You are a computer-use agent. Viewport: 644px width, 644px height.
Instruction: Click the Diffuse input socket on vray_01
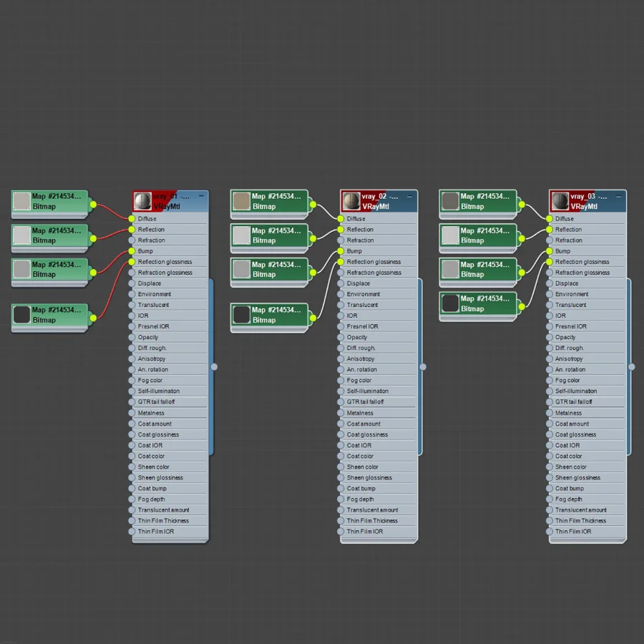coord(132,218)
